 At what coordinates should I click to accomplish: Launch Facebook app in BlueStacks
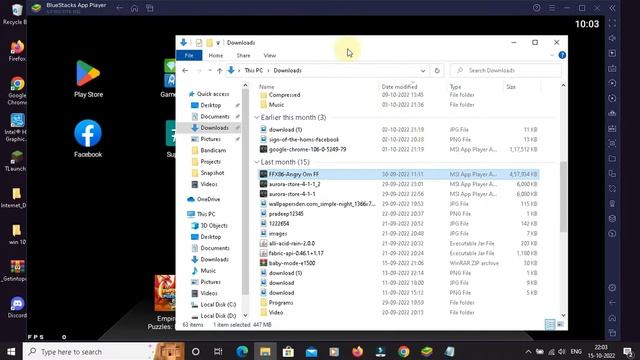point(88,139)
